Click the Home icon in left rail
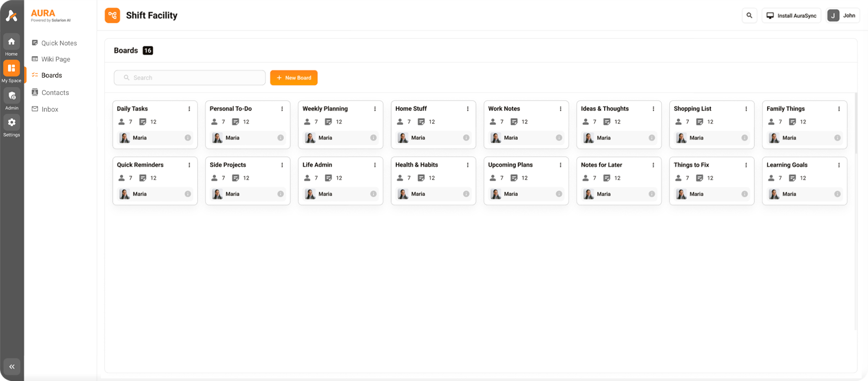 pyautogui.click(x=11, y=42)
